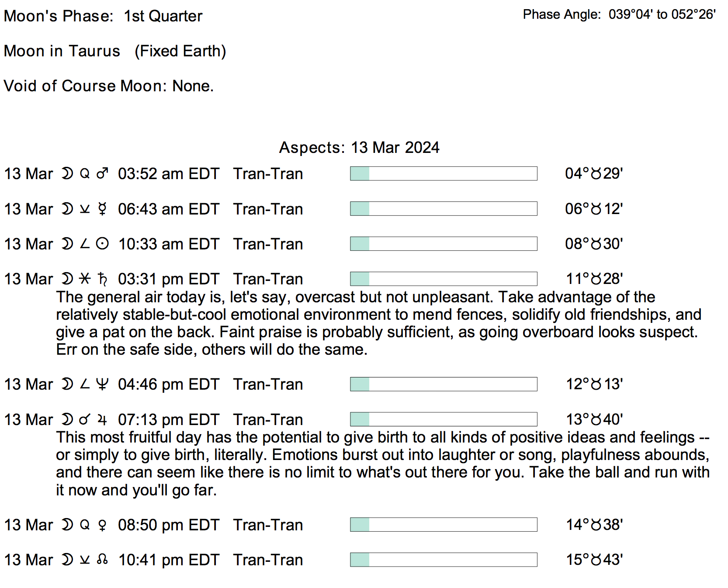Select the Neptune trident in the 04:46 pm row

point(102,384)
